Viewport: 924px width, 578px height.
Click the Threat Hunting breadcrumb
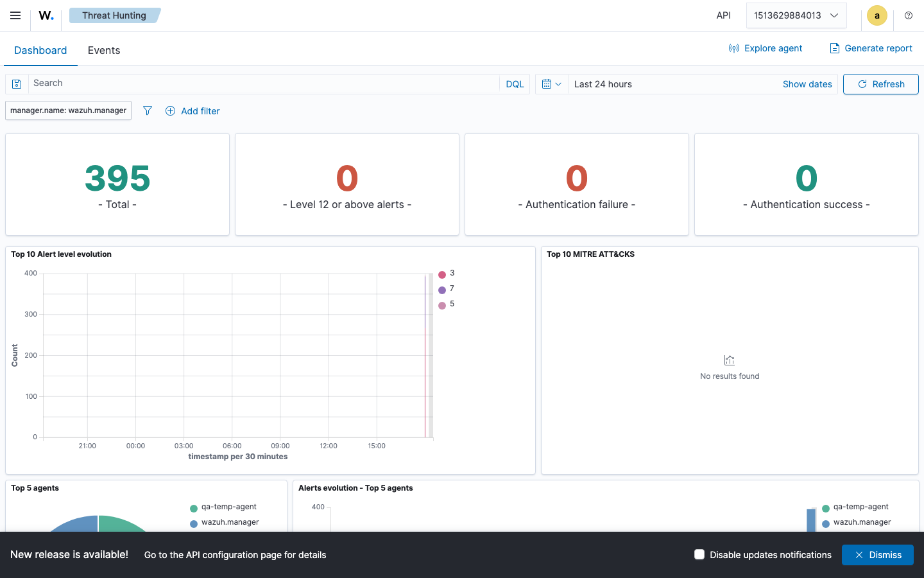(114, 15)
